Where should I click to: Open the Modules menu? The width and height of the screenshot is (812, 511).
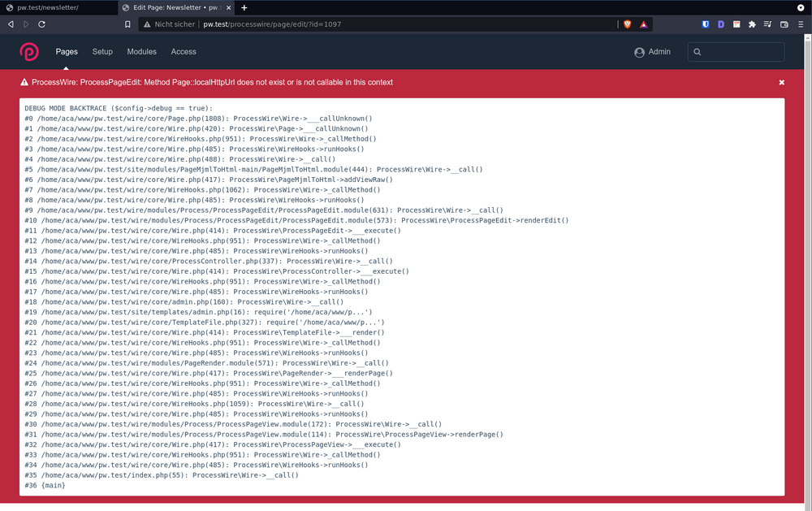coord(142,52)
